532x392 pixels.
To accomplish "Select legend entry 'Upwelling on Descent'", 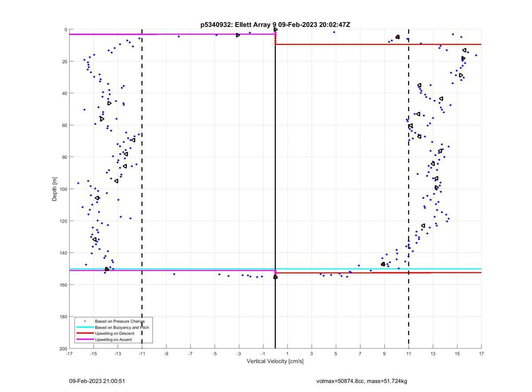I will (x=114, y=334).
